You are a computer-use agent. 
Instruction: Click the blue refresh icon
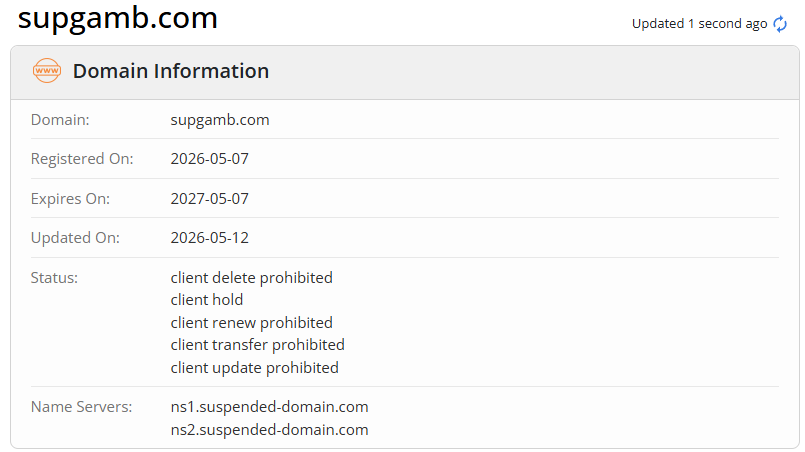point(780,24)
